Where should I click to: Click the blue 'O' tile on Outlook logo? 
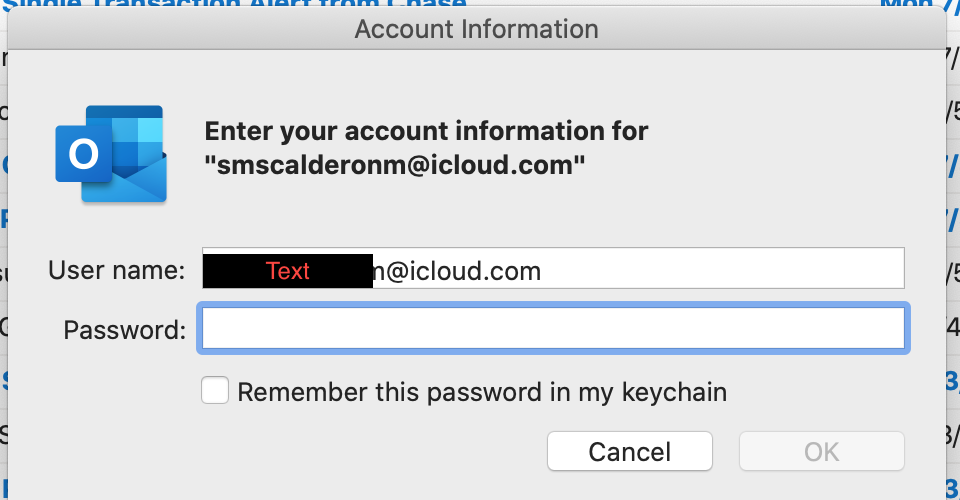pos(81,156)
